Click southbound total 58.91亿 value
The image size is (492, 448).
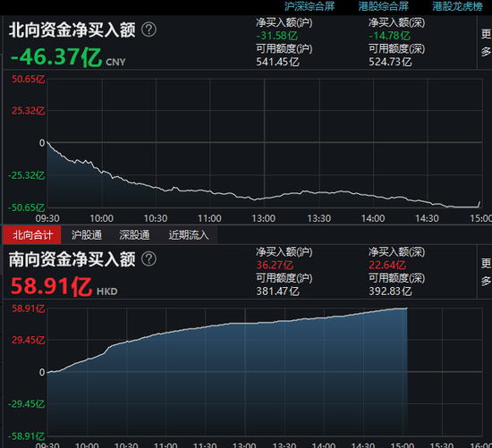[x=52, y=287]
